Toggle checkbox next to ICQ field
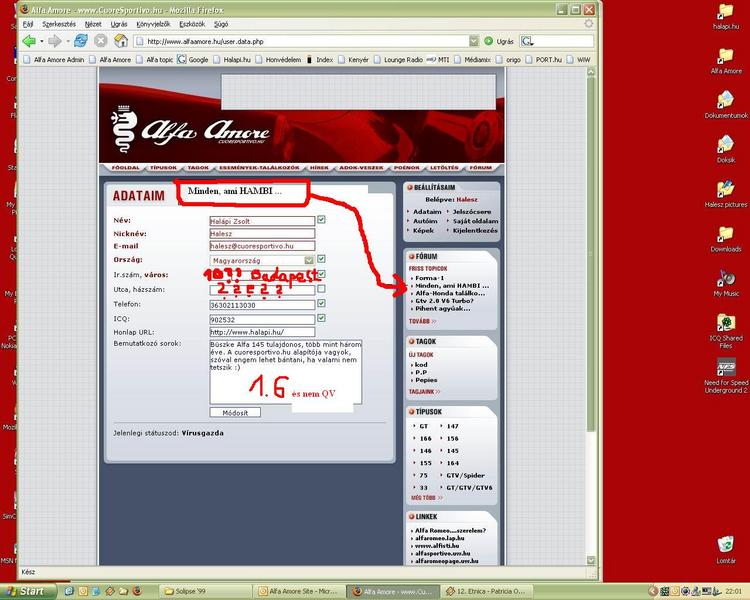The image size is (750, 600). coord(321,318)
